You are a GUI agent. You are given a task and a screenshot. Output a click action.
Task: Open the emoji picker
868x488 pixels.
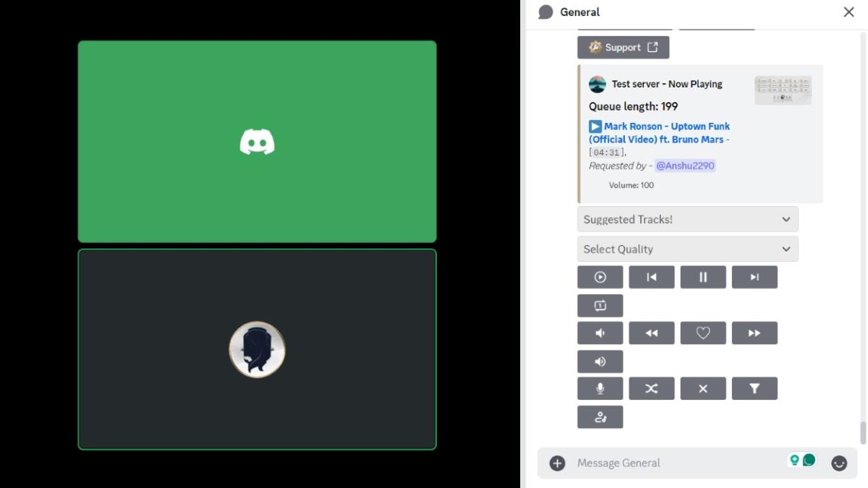[839, 463]
